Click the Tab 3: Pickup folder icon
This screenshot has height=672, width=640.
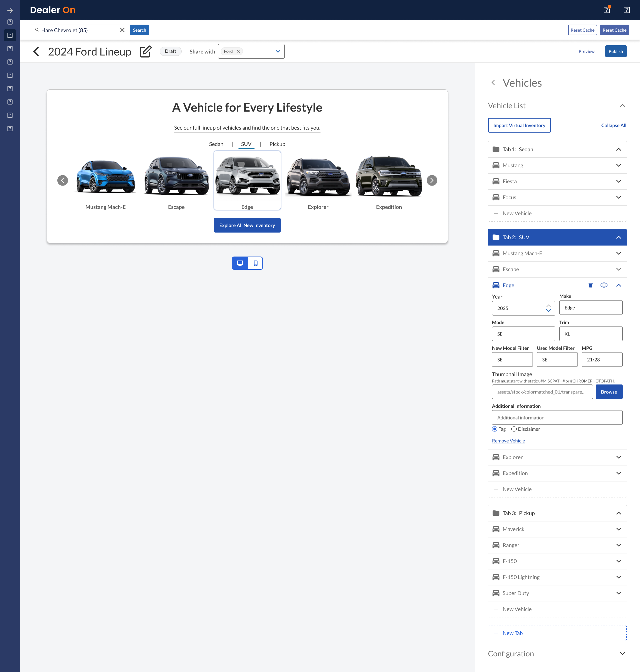496,513
